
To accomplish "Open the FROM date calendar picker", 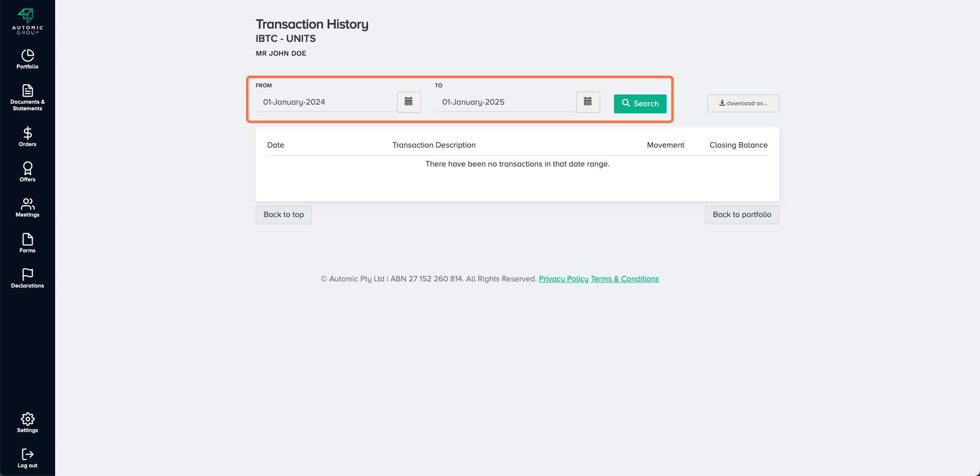I will [x=409, y=102].
